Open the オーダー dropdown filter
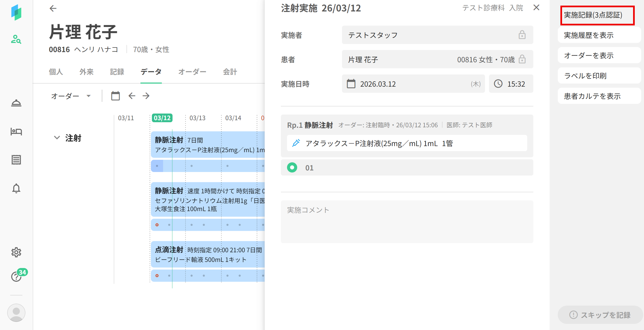Screen dimensions: 644x330 (x=71, y=96)
